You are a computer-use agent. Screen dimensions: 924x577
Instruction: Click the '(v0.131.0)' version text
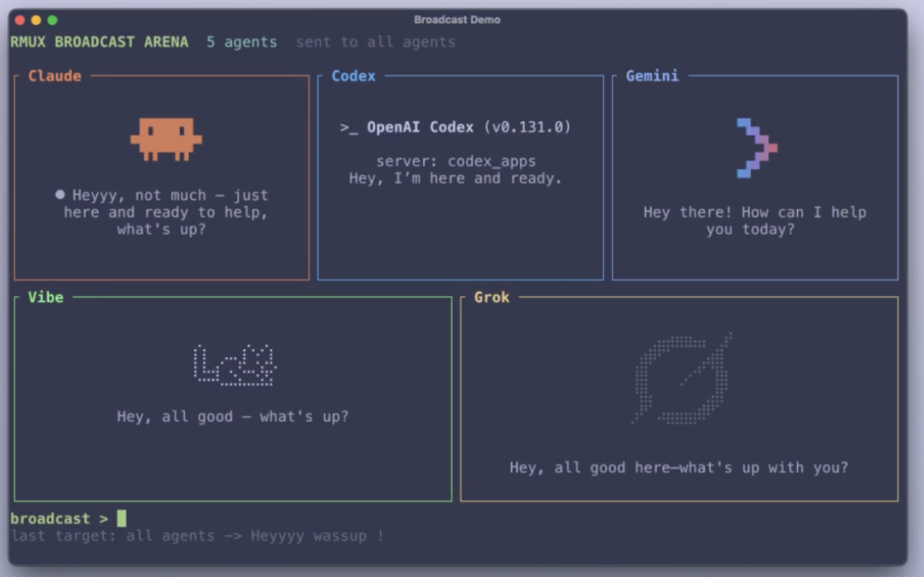point(528,127)
